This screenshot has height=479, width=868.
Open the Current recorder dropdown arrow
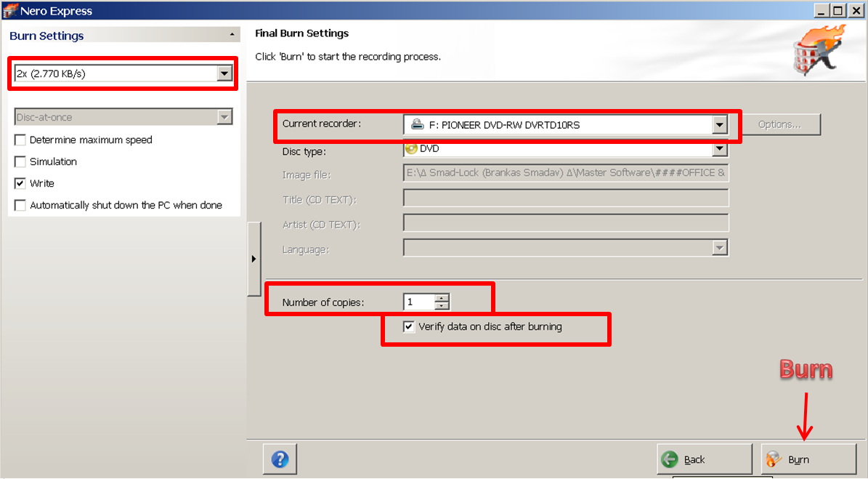pyautogui.click(x=719, y=124)
